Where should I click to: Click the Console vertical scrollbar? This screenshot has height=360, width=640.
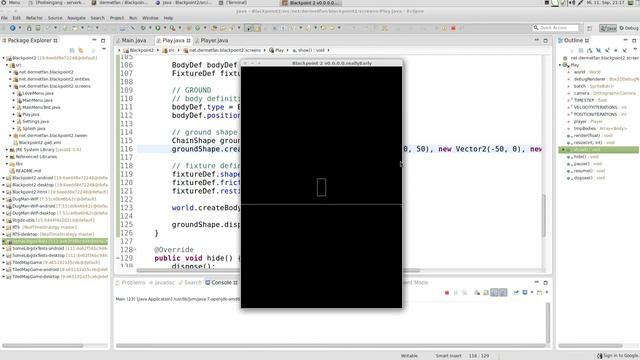click(x=547, y=322)
